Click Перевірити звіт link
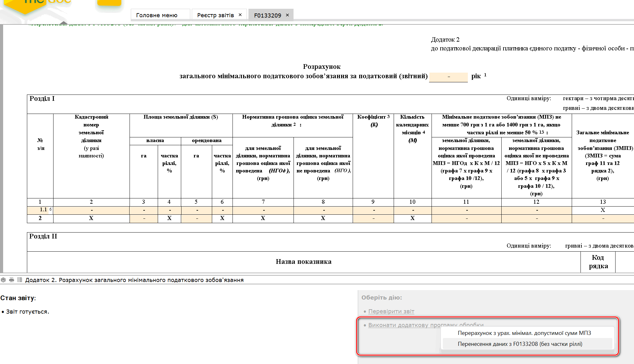The image size is (634, 364). pos(391,311)
